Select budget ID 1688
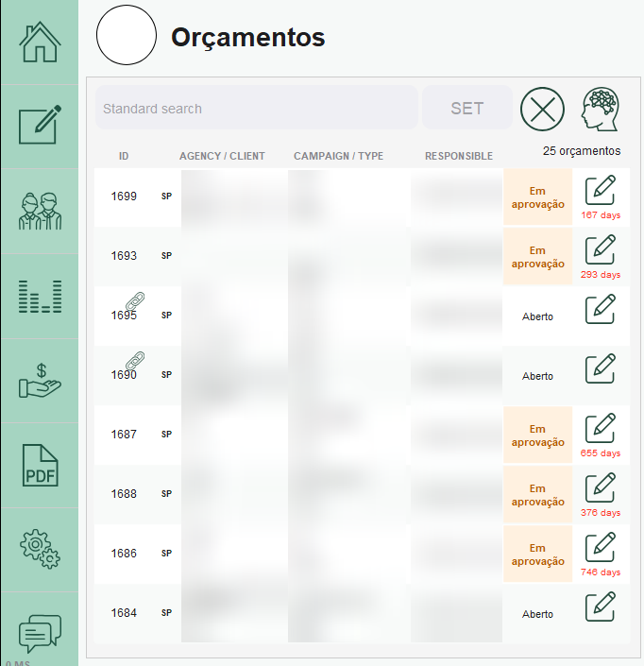The width and height of the screenshot is (644, 666). pyautogui.click(x=124, y=493)
